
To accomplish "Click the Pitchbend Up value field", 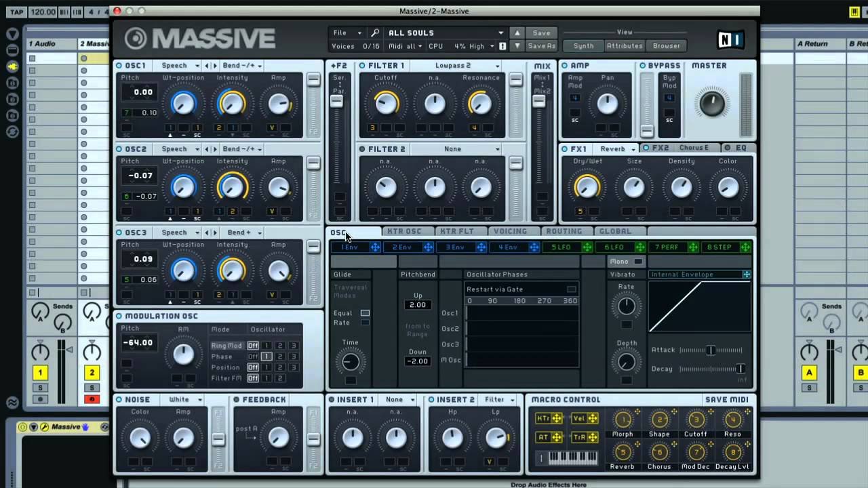I will tap(418, 305).
